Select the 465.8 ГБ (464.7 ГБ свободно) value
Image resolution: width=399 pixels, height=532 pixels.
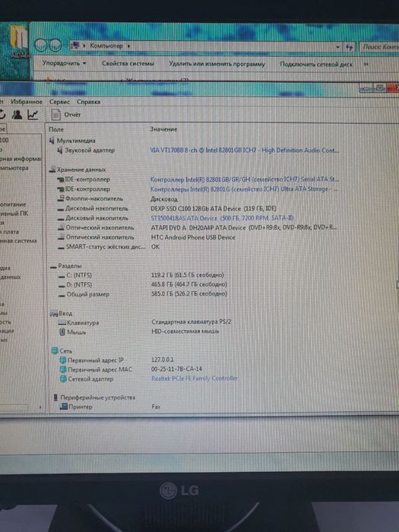(x=189, y=284)
